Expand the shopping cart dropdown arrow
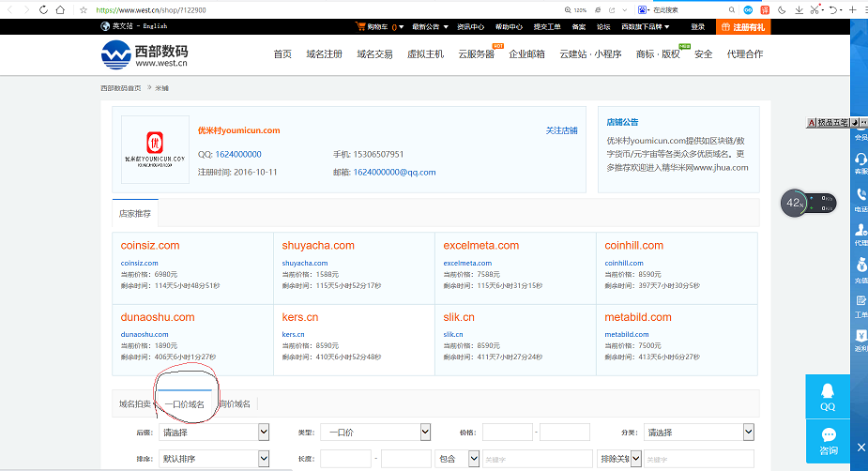868x471 pixels. 401,26
